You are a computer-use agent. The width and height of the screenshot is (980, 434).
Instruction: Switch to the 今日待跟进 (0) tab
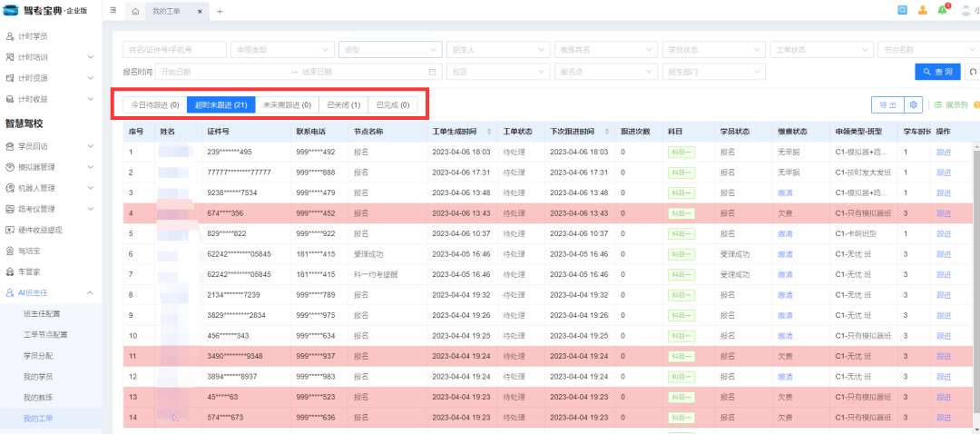(155, 105)
